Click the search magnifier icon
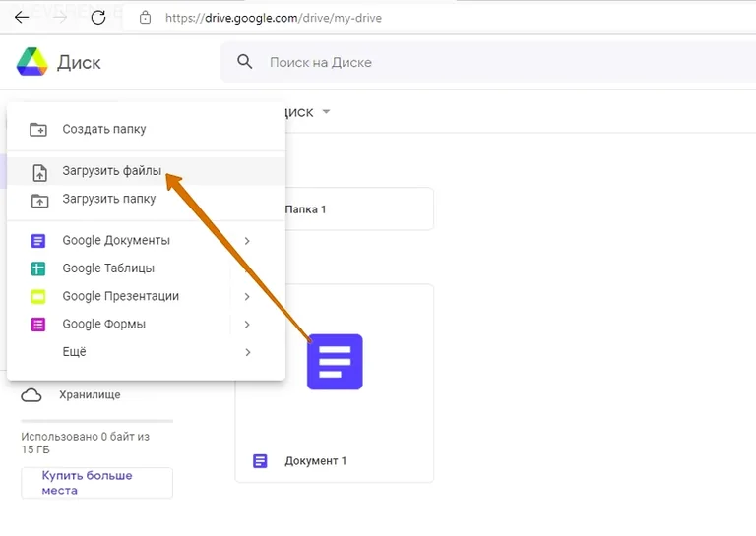 pos(245,62)
